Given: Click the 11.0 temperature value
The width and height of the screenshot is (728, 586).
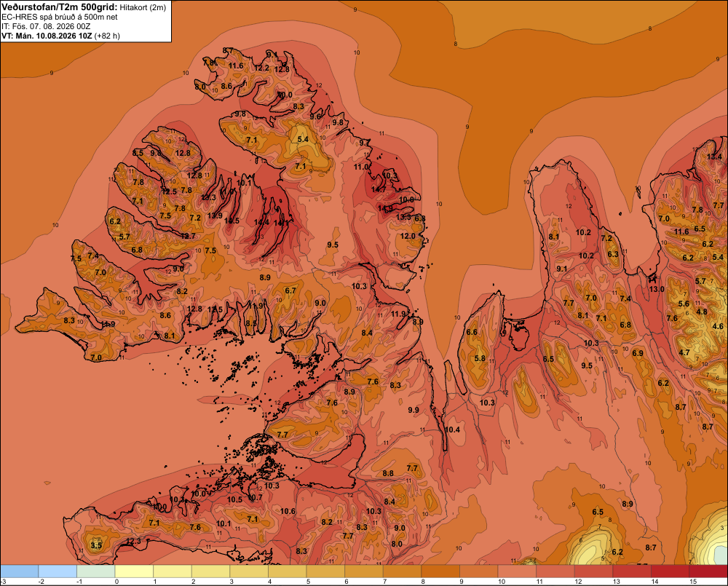Looking at the screenshot, I should (361, 167).
